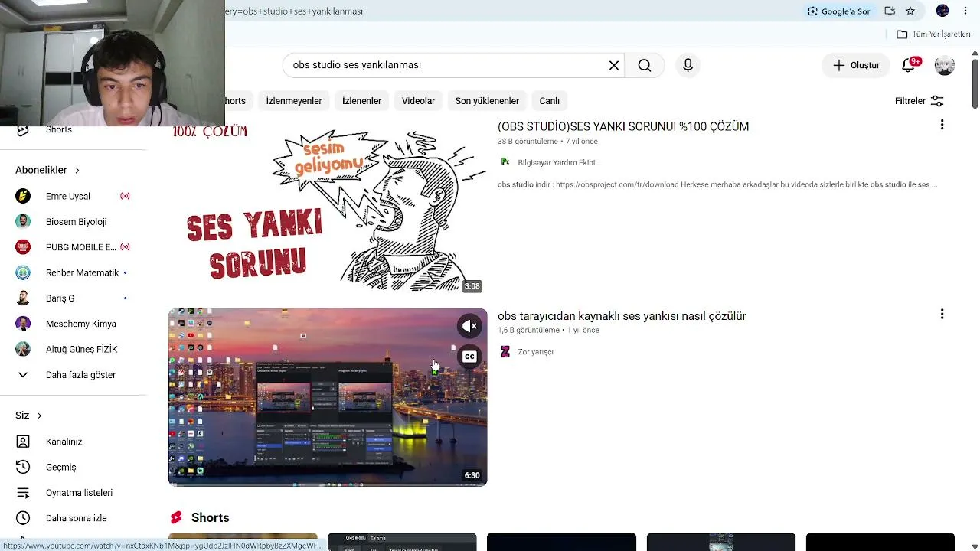The height and width of the screenshot is (551, 980).
Task: Start voice search with the microphone icon
Action: coord(688,65)
